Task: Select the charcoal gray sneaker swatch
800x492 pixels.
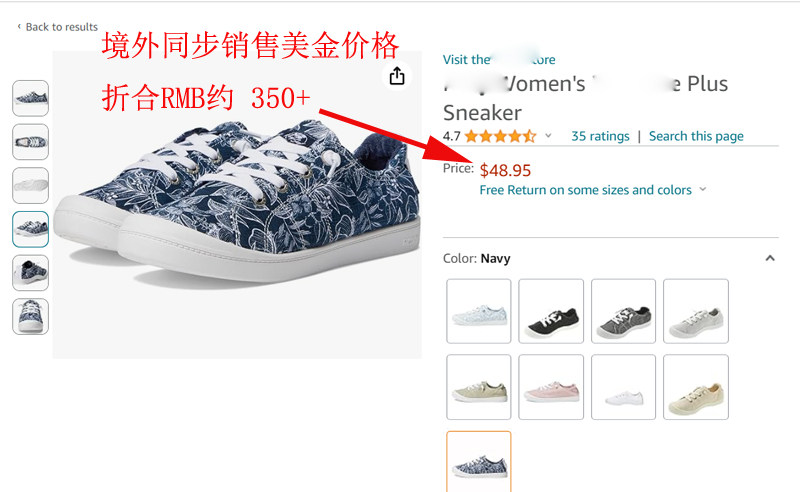Action: pyautogui.click(x=623, y=311)
